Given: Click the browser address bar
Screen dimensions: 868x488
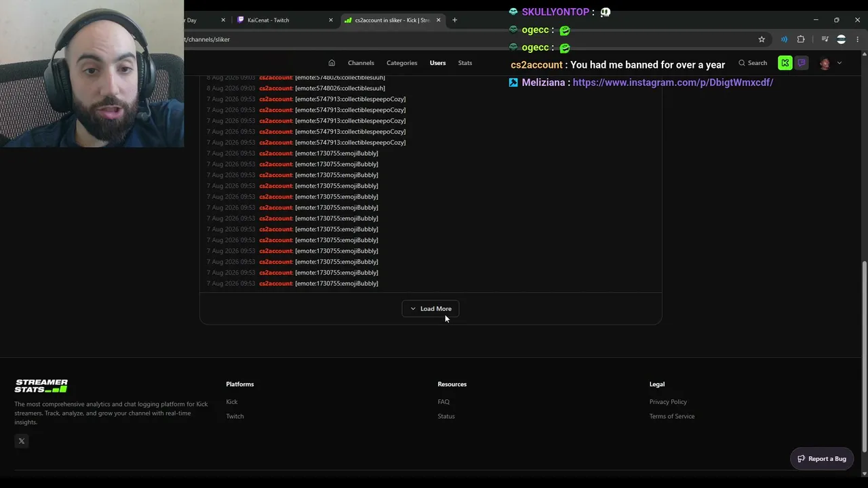Looking at the screenshot, I should pyautogui.click(x=468, y=39).
